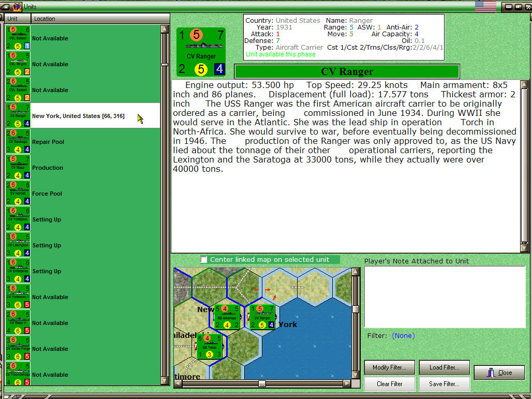Click unit list scrollbar up arrow

[165, 29]
